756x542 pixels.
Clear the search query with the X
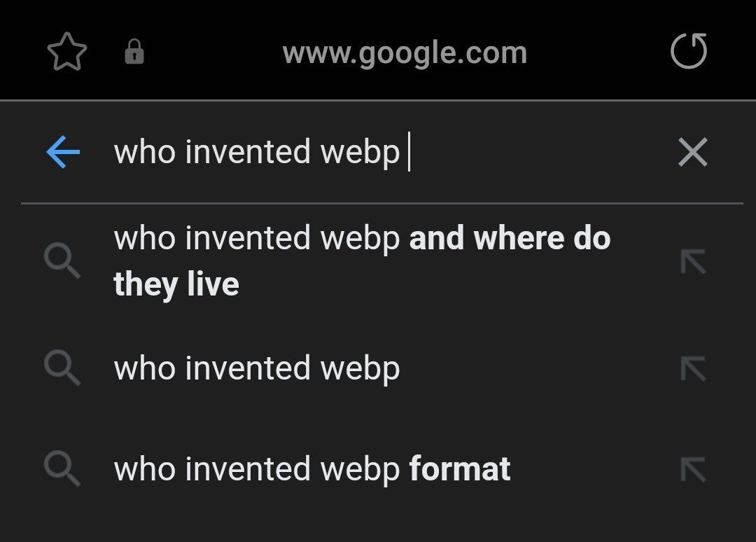point(692,152)
